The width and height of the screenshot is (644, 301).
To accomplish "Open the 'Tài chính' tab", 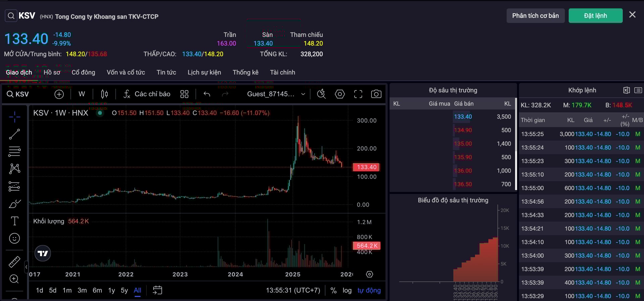I will pyautogui.click(x=282, y=72).
